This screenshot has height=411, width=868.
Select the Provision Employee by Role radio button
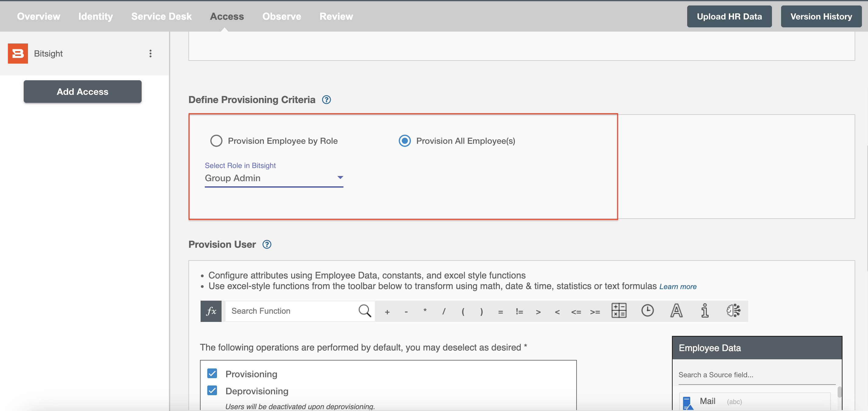pyautogui.click(x=216, y=140)
